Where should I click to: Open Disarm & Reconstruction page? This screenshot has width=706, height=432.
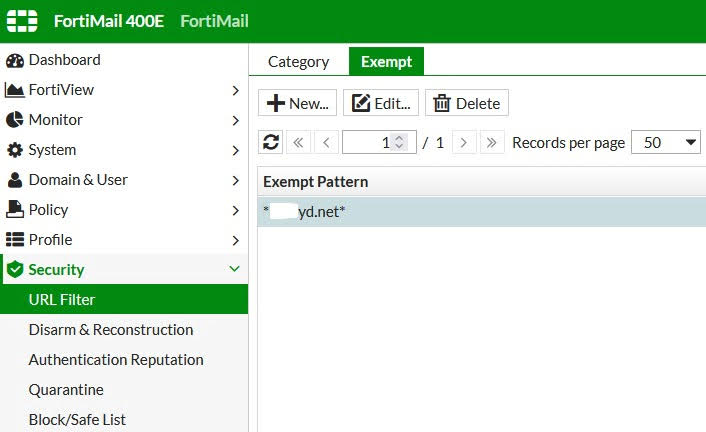(x=111, y=330)
